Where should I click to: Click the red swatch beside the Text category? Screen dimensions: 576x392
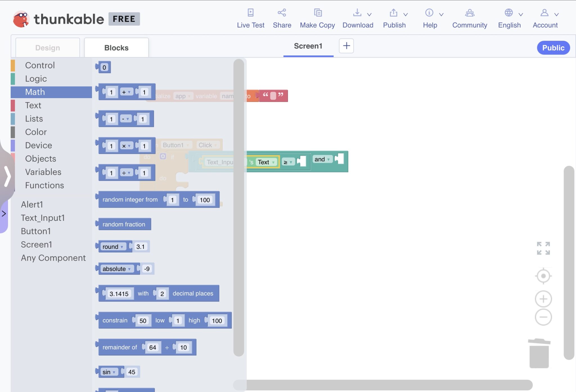pyautogui.click(x=13, y=105)
